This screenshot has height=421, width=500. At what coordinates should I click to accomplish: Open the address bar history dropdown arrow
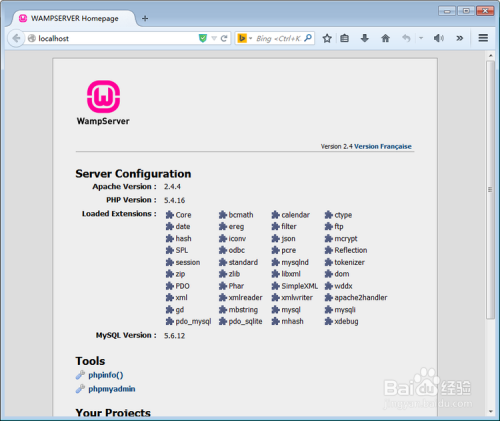point(214,38)
